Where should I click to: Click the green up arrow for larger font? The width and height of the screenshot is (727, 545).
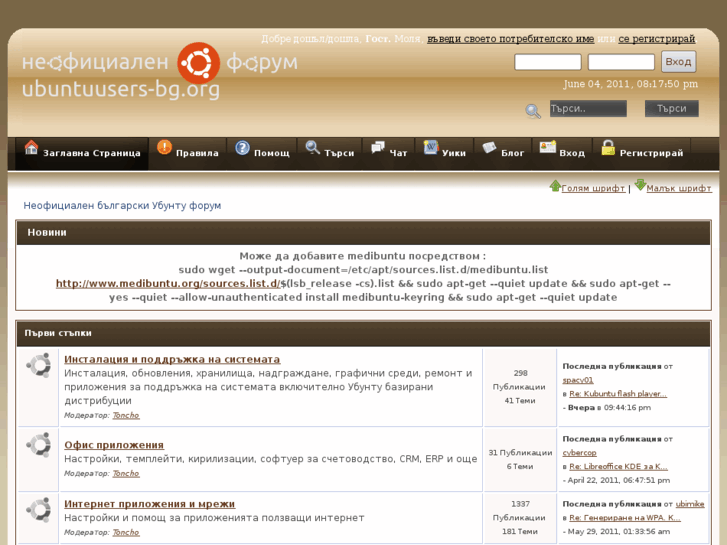click(x=555, y=186)
